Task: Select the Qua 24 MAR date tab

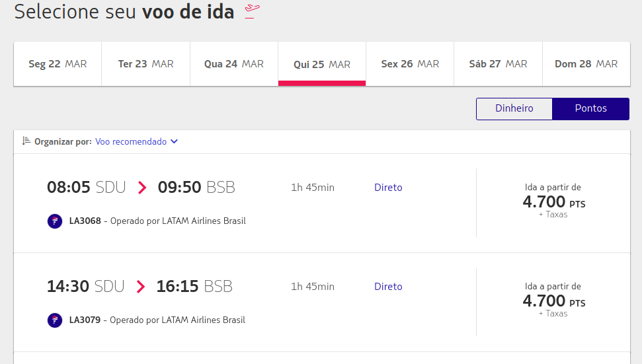Action: tap(234, 64)
